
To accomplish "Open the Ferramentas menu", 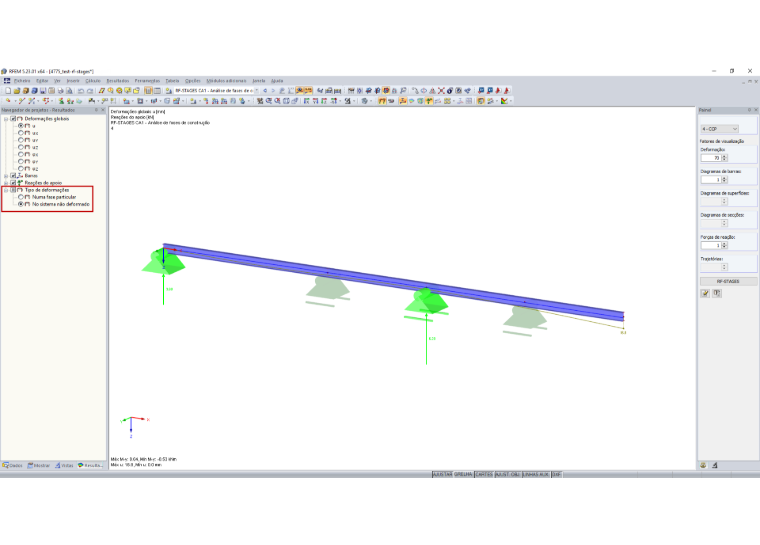I will coord(147,81).
